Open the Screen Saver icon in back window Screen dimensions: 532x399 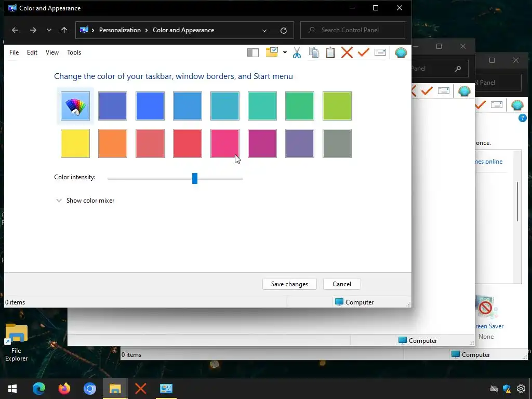coord(486,308)
